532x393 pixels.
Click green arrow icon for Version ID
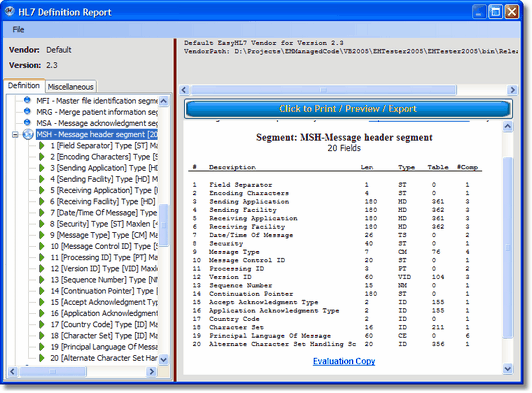42,269
